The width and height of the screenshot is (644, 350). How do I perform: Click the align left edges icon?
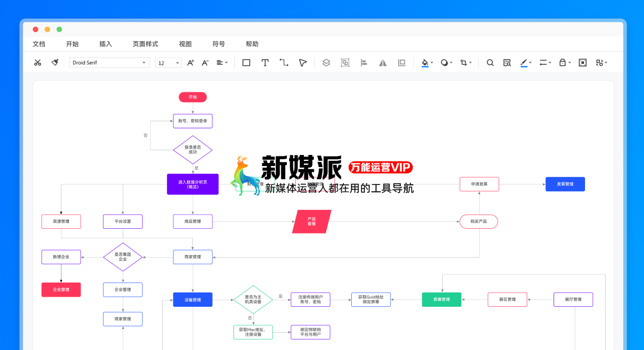pyautogui.click(x=364, y=63)
